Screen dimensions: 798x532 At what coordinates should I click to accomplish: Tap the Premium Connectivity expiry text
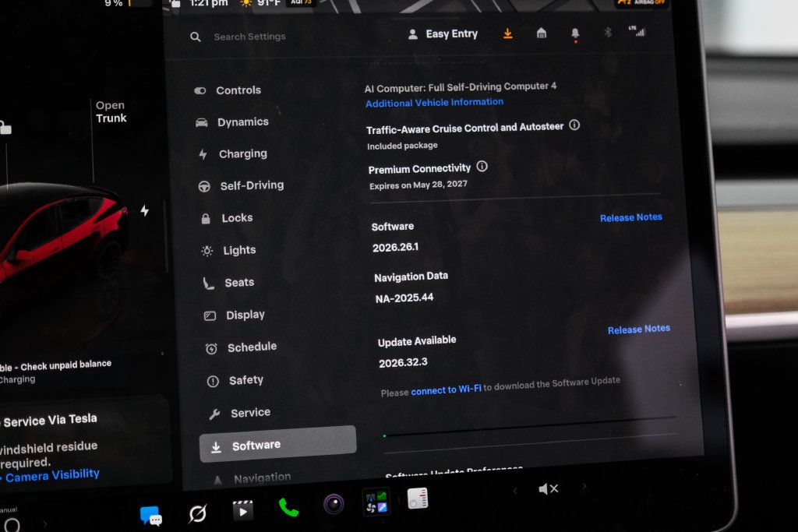[x=418, y=185]
